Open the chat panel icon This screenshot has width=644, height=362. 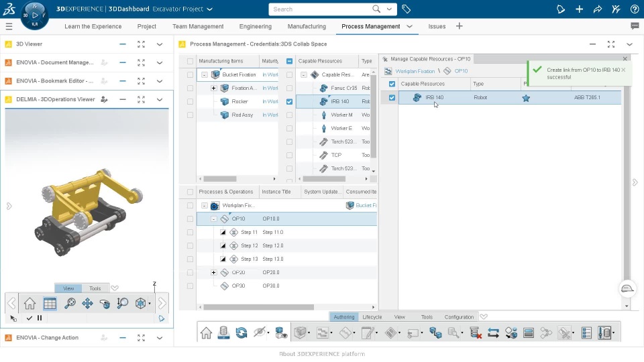click(635, 26)
